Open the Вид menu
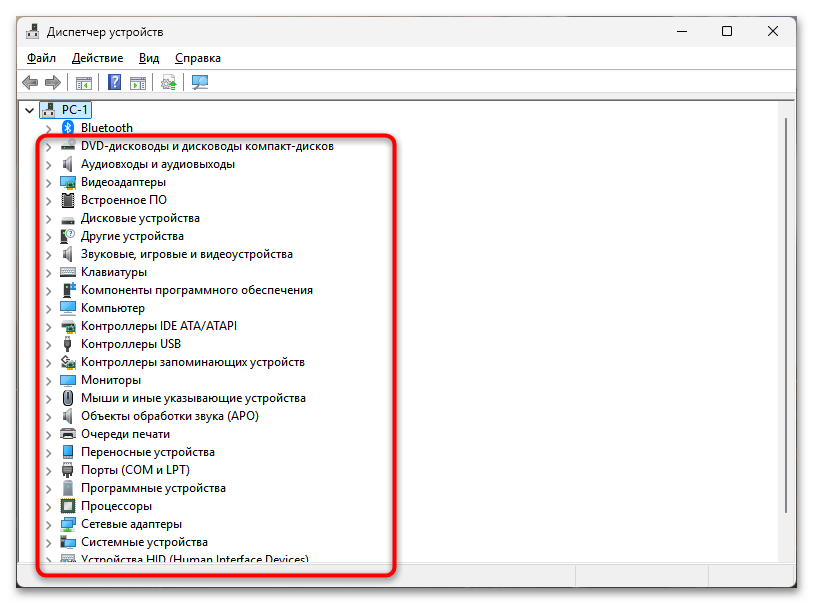Viewport: 813px width, 604px height. [149, 58]
